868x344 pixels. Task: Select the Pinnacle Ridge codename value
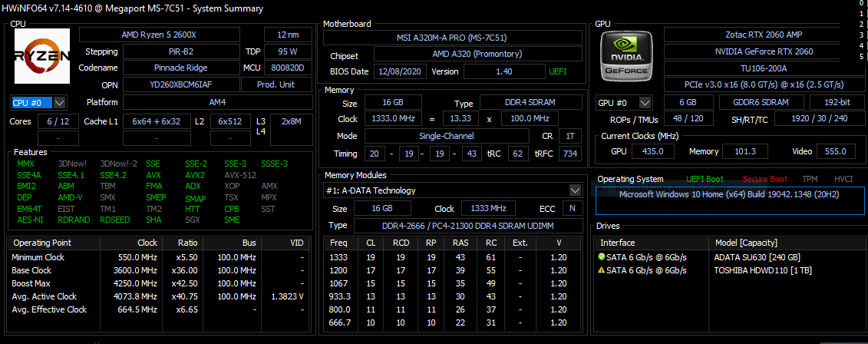point(181,68)
